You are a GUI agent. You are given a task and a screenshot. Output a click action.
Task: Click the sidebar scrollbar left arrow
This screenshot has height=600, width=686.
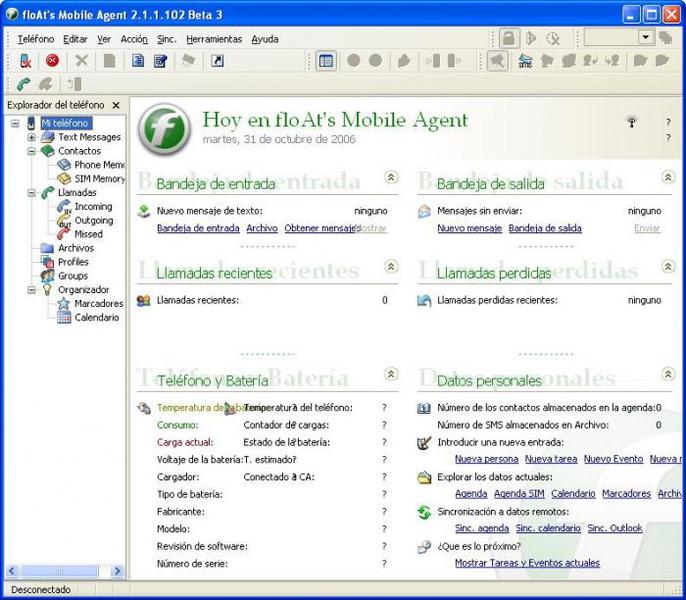[12, 571]
